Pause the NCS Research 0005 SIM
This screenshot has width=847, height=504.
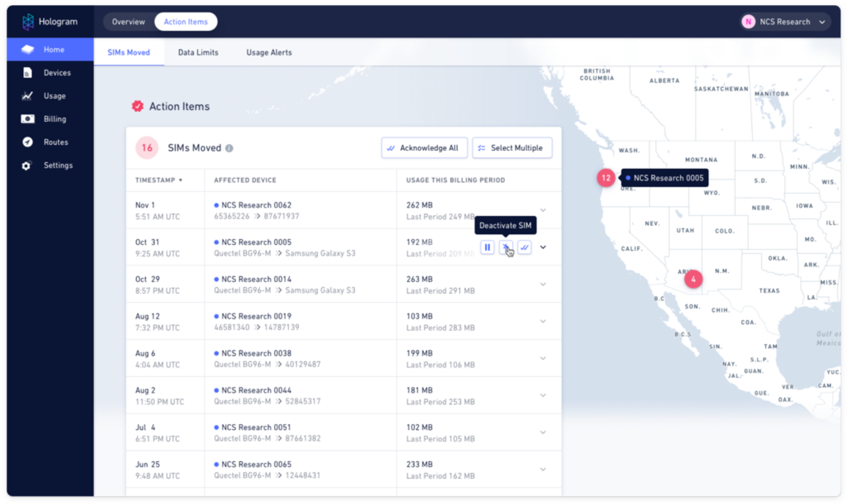pos(488,247)
